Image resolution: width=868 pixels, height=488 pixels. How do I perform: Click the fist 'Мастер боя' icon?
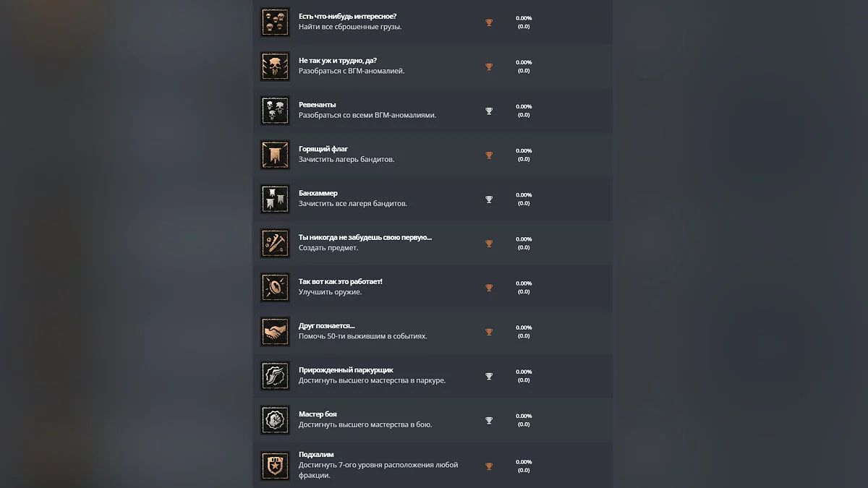pyautogui.click(x=275, y=420)
